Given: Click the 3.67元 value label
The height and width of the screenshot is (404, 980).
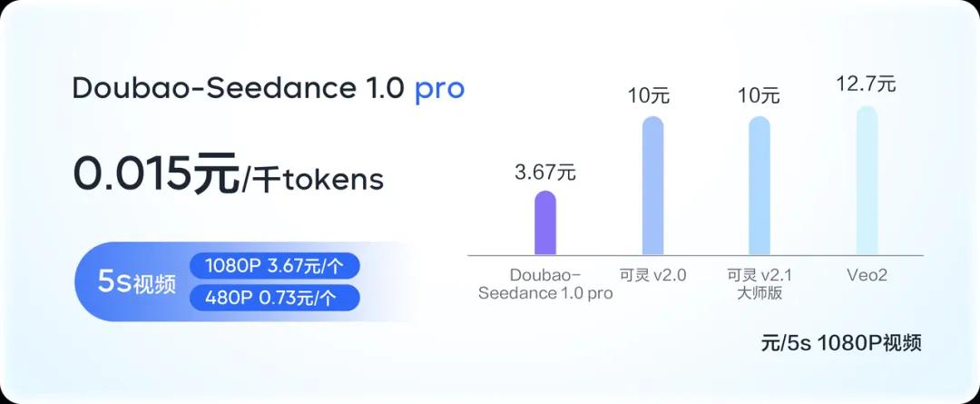Looking at the screenshot, I should (x=545, y=172).
